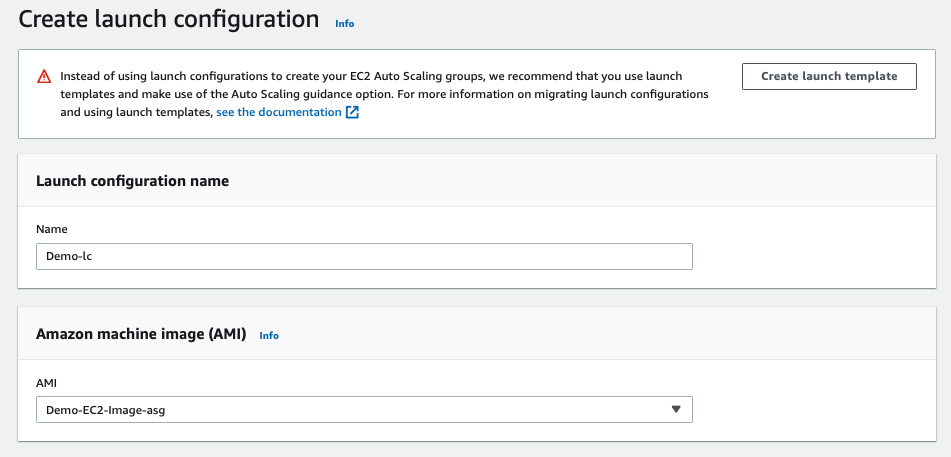951x457 pixels.
Task: Follow the 'see the documentation' link
Action: pos(279,112)
